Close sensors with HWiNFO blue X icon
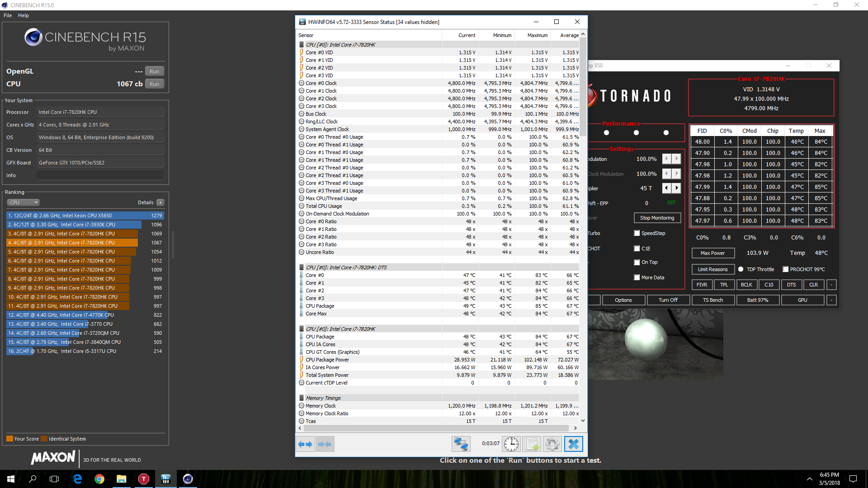 [573, 444]
